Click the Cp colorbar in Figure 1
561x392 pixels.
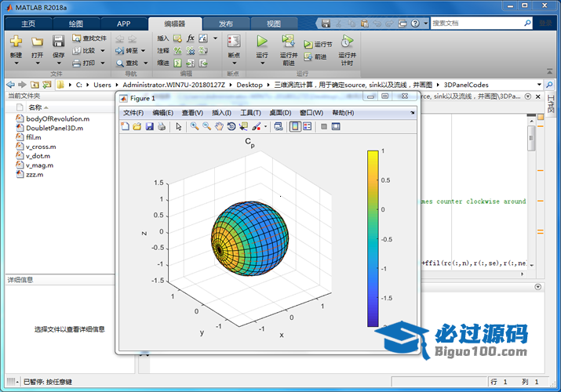[373, 238]
